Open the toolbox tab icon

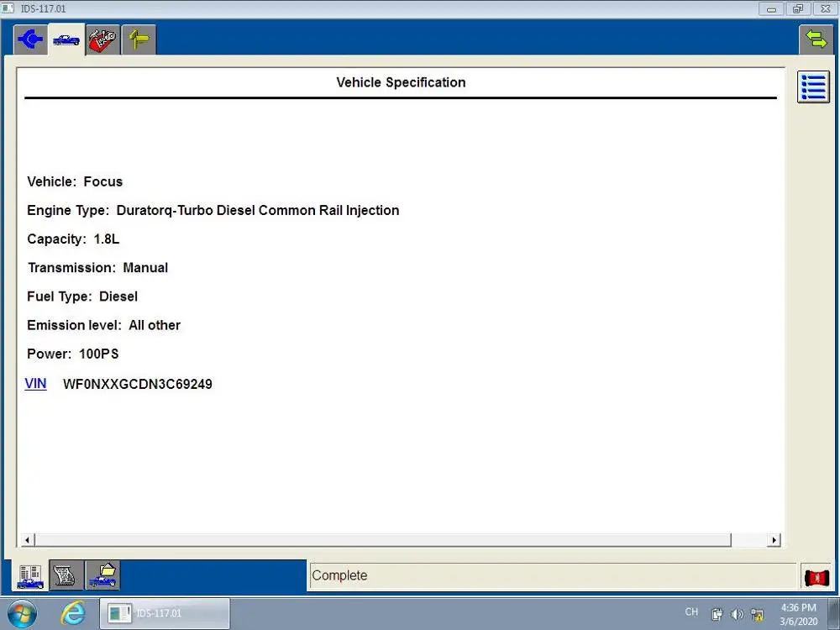coord(102,39)
